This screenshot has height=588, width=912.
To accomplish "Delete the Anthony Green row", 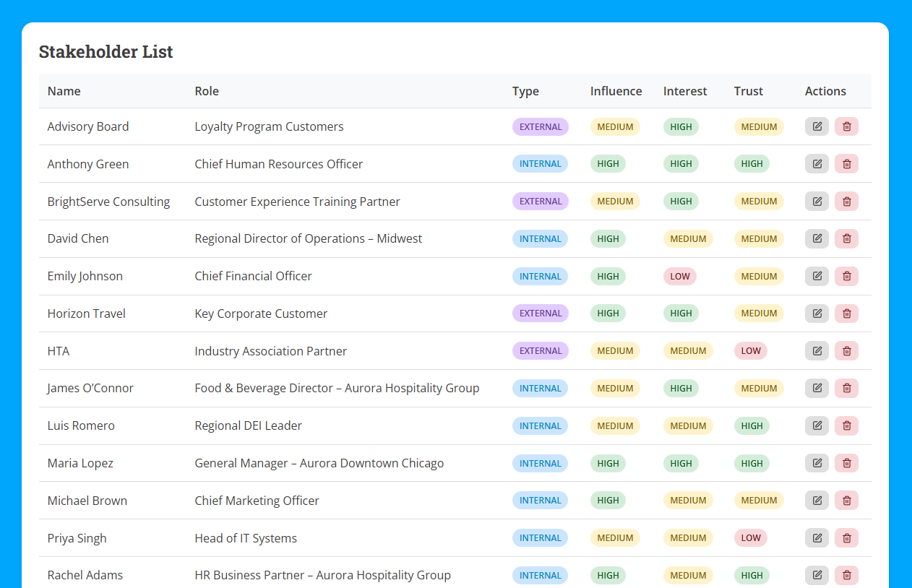I will tap(846, 164).
